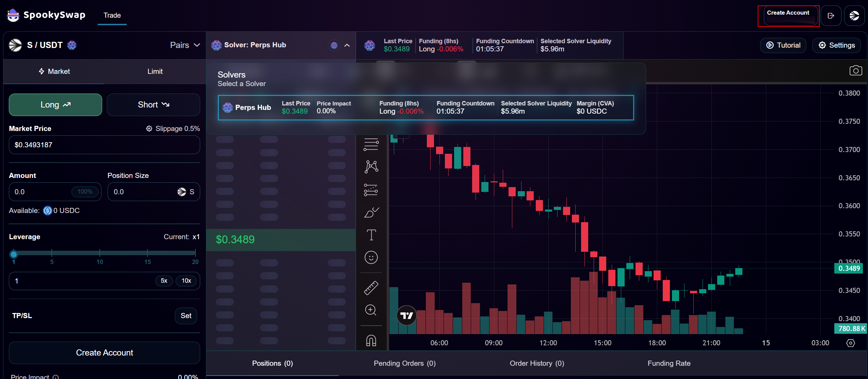Screen dimensions: 868x379
Task: Select the text drawing tool
Action: 371,235
